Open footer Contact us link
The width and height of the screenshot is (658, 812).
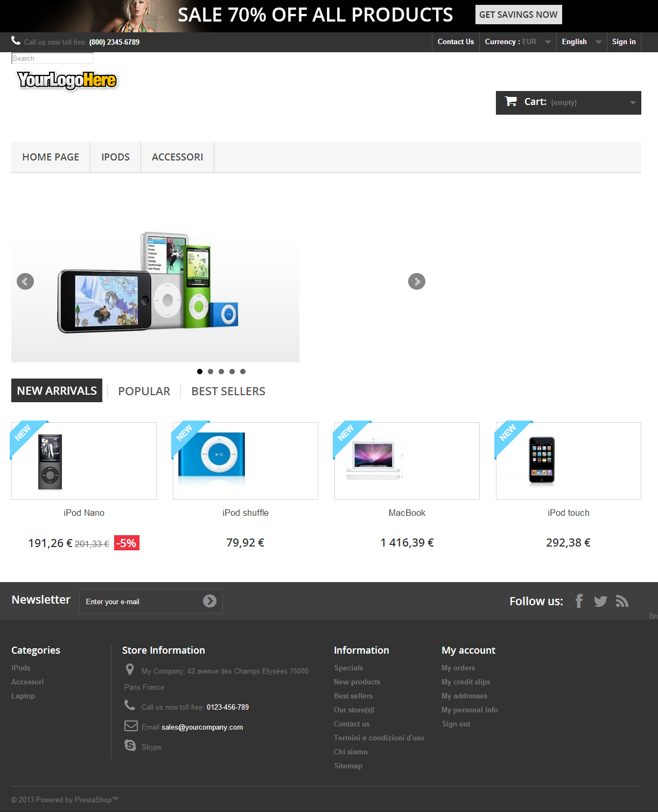[x=352, y=724]
